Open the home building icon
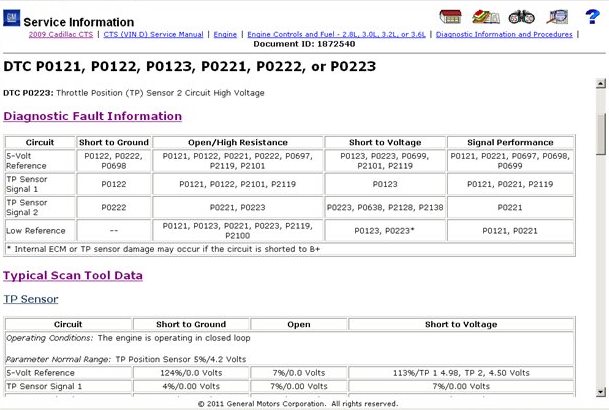 click(x=450, y=17)
